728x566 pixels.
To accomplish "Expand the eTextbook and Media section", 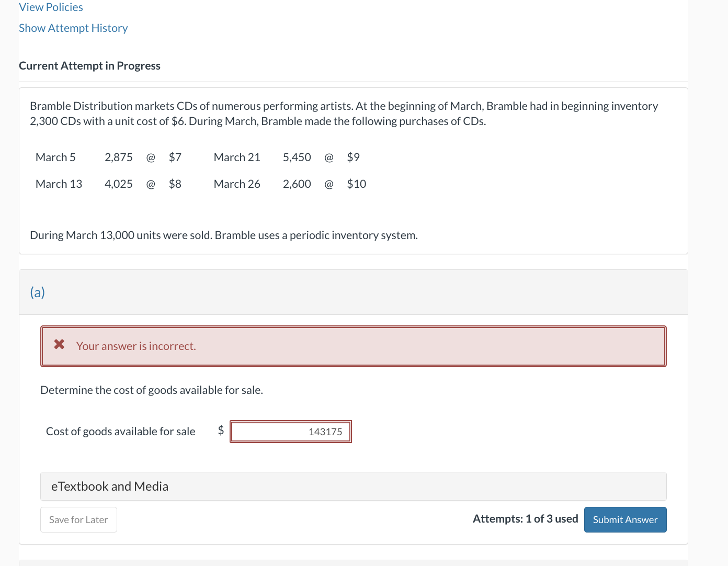I will coord(354,486).
